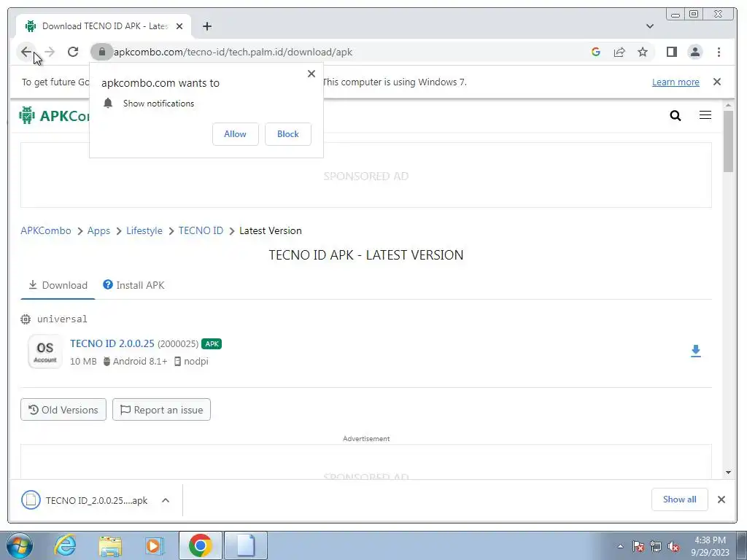Click Chrome taskbar icon
747x560 pixels.
[200, 545]
